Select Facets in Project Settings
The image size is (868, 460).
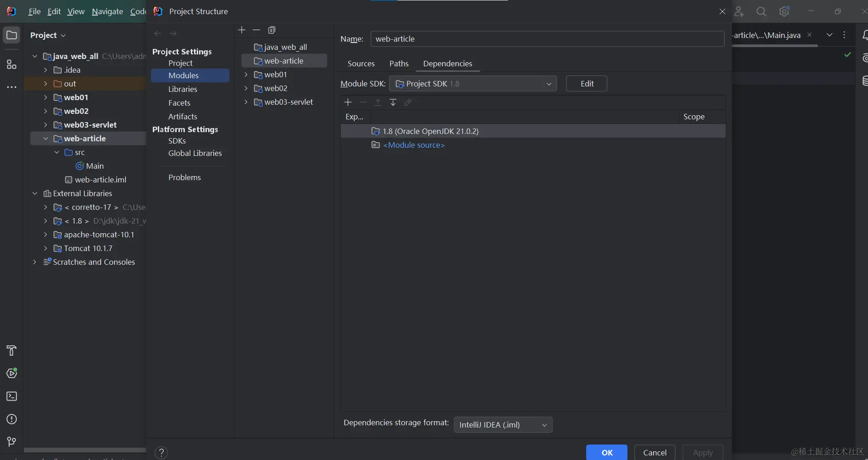(179, 103)
